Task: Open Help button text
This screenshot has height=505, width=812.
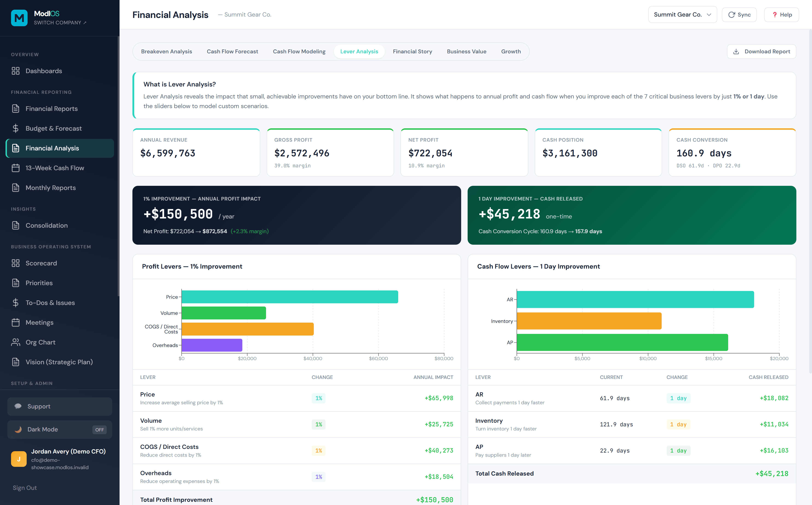Action: (786, 15)
